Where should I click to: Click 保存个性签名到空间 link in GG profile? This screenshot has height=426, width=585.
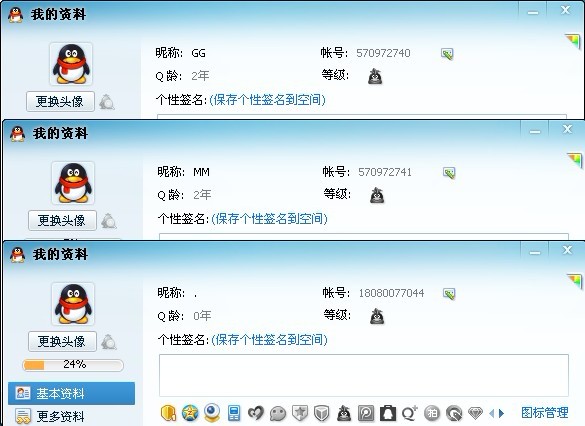pyautogui.click(x=267, y=100)
